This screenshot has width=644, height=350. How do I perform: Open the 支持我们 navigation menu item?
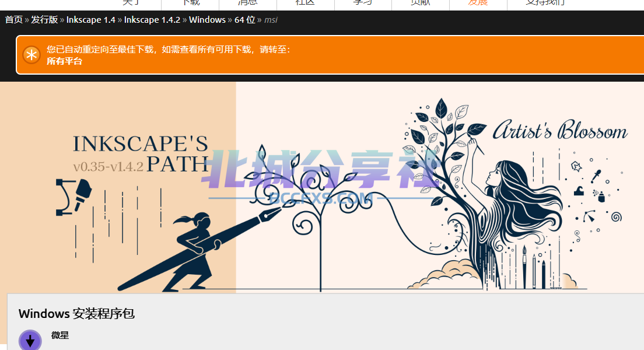pyautogui.click(x=545, y=2)
